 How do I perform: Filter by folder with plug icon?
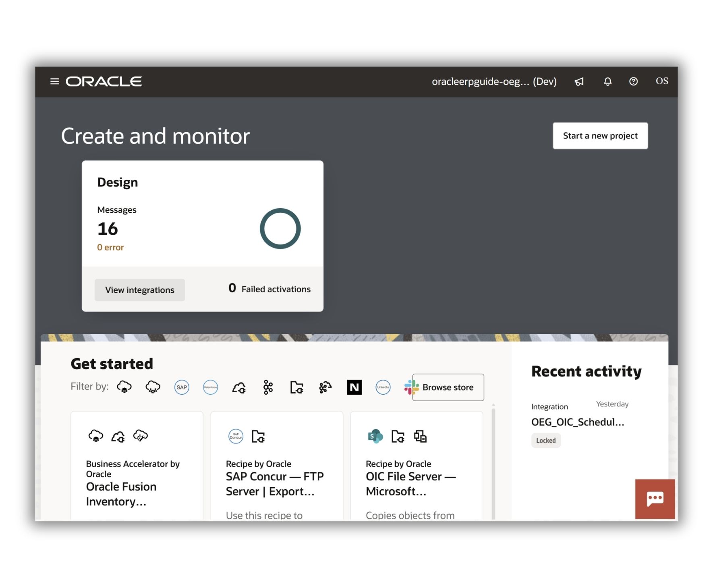[x=296, y=387]
